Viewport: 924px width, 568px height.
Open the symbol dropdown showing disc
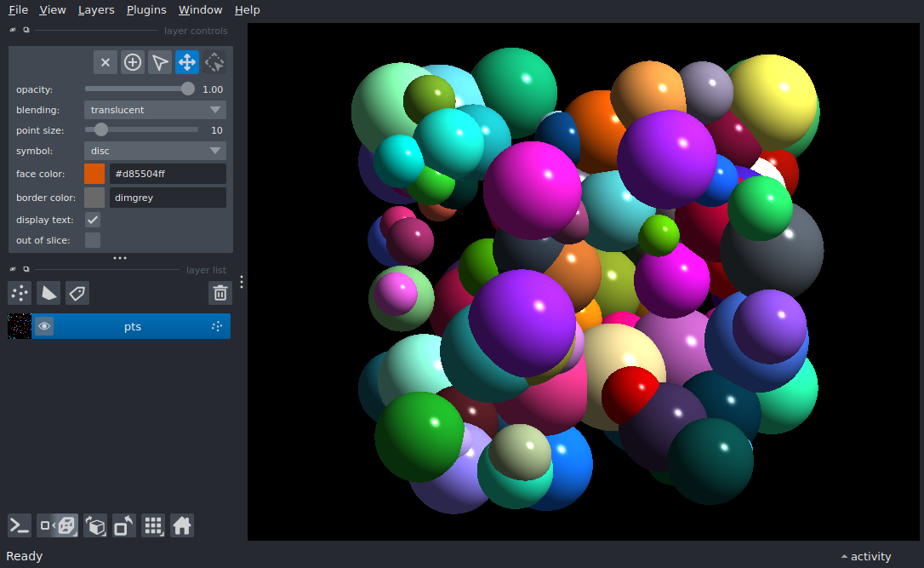click(x=155, y=151)
